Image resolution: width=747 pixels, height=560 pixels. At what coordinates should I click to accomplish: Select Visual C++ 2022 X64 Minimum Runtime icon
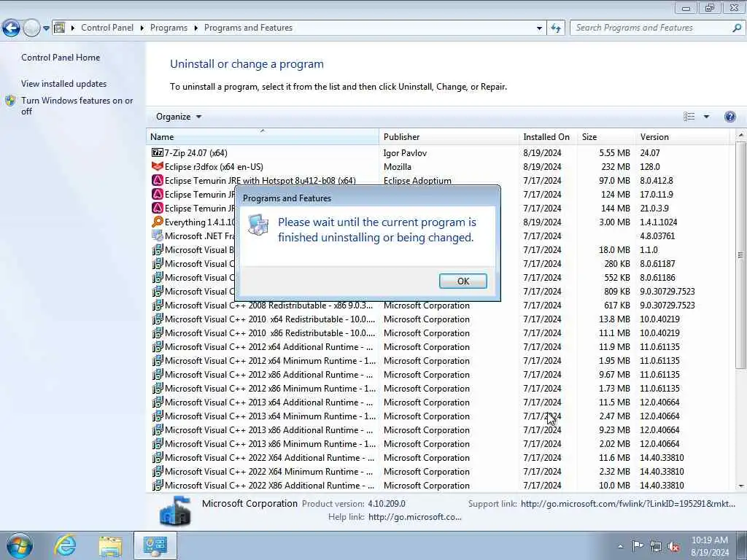point(158,472)
